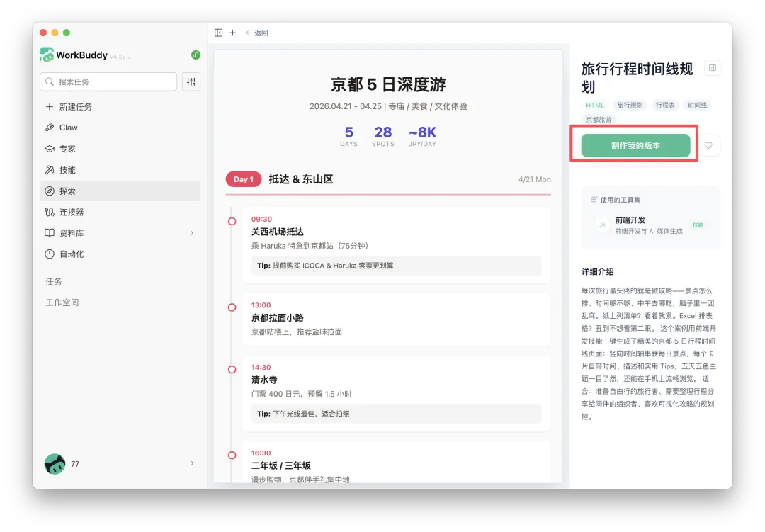
Task: Click the Day 1 red badge
Action: point(244,179)
